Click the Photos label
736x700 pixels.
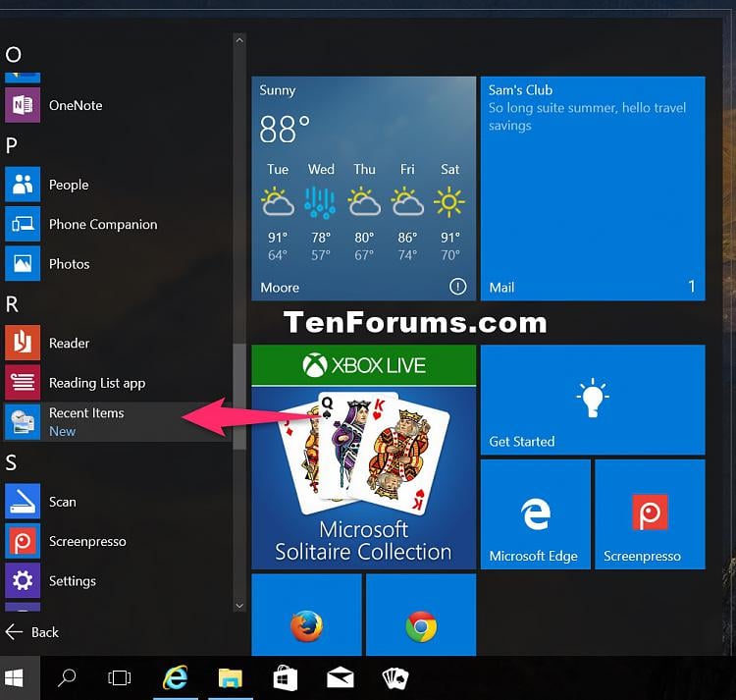69,264
